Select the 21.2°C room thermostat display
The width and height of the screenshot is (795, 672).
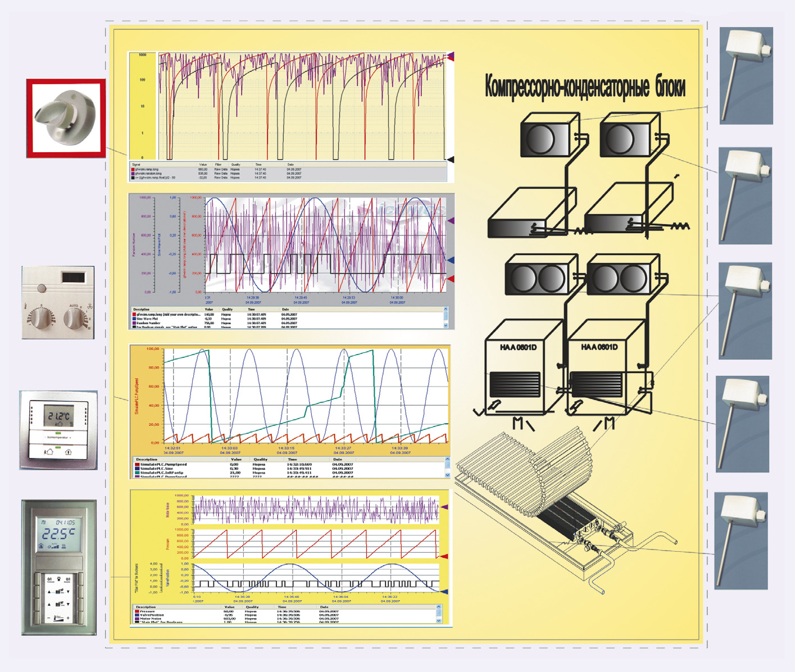click(58, 416)
